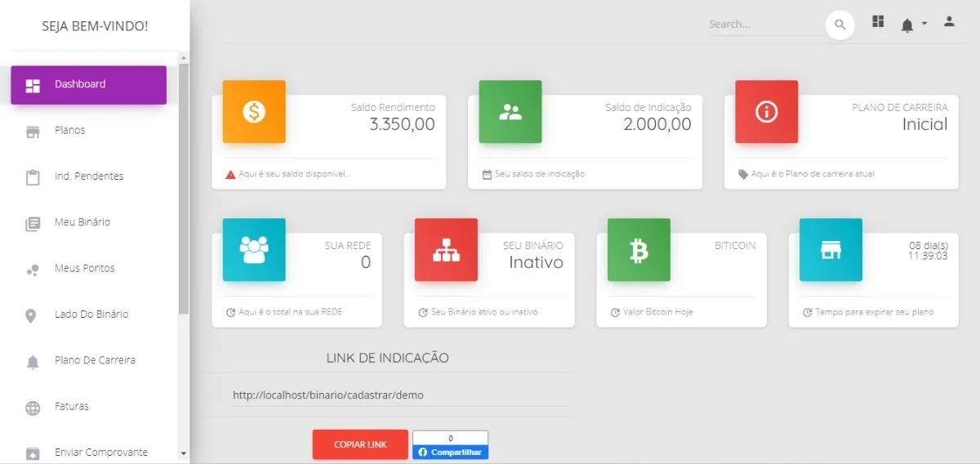Click the sidebar scrollbar down arrow
The height and width of the screenshot is (464, 980).
tap(183, 453)
